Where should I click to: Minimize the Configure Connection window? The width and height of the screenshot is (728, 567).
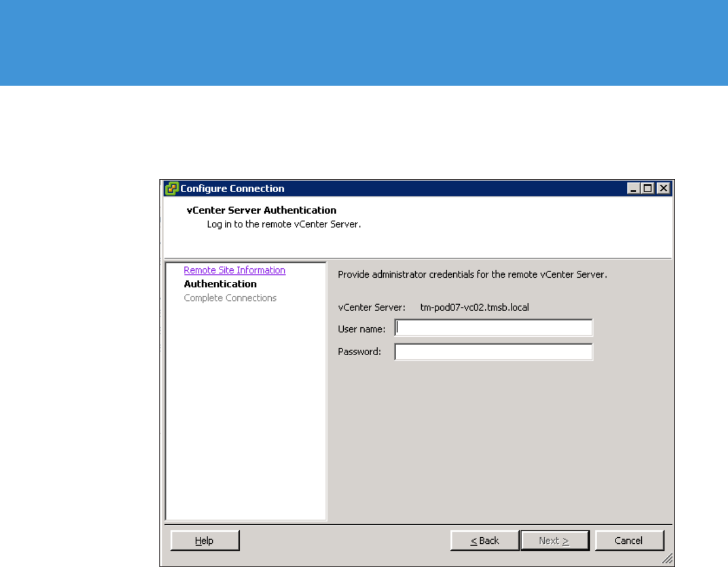pyautogui.click(x=634, y=189)
